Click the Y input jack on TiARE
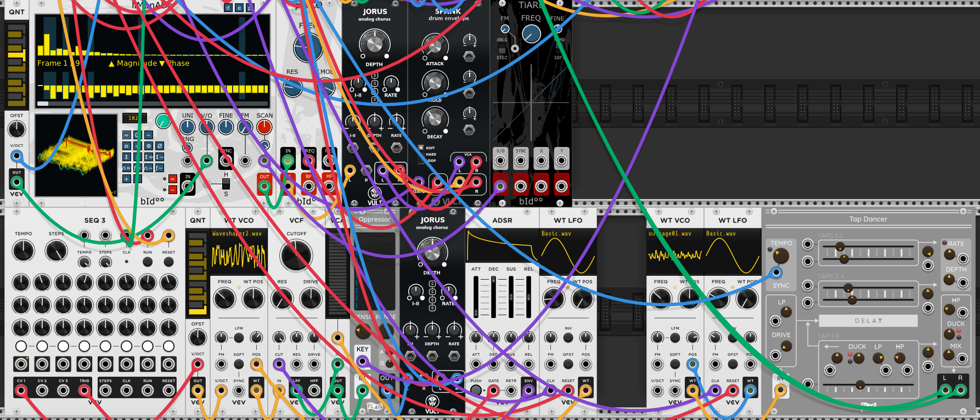The image size is (980, 420). 561,161
